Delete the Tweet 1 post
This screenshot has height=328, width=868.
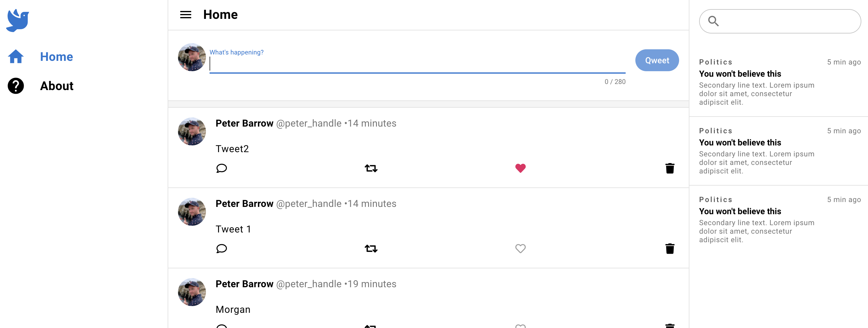coord(670,248)
